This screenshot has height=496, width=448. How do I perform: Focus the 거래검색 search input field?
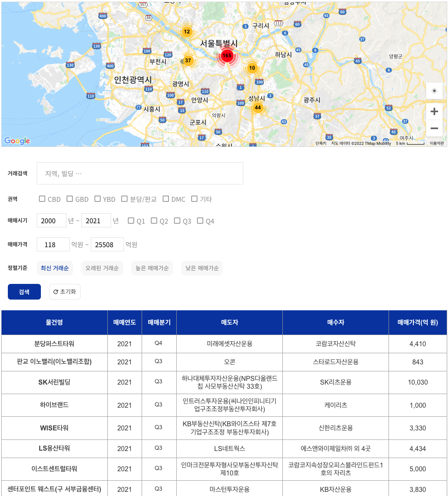coord(140,173)
